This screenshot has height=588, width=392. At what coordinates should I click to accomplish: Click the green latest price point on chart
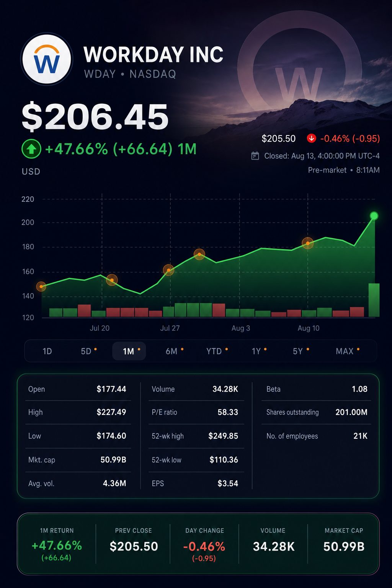[x=374, y=216]
